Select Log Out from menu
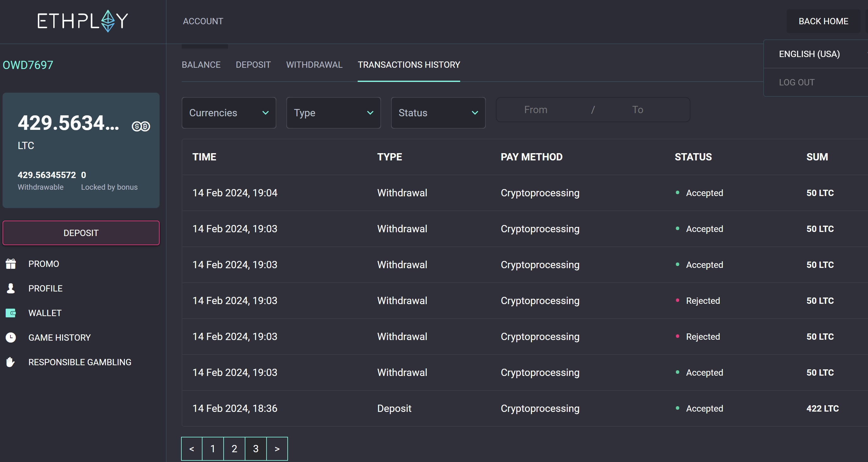Image resolution: width=868 pixels, height=462 pixels. [797, 83]
